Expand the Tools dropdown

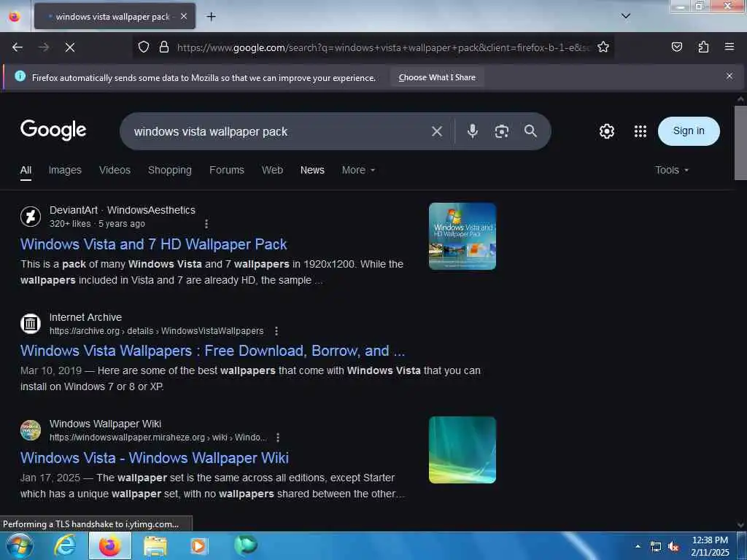(x=671, y=170)
